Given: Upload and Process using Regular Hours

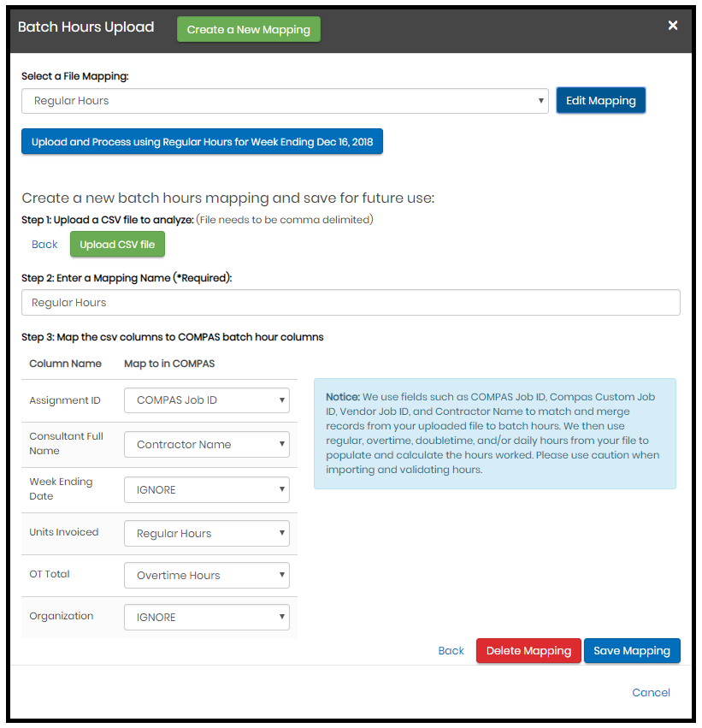Looking at the screenshot, I should tap(202, 142).
